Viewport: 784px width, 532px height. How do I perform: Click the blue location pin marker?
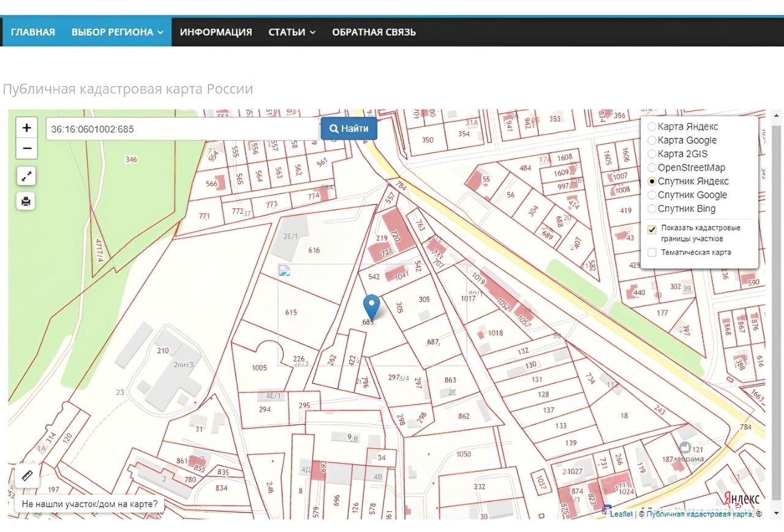tap(371, 307)
